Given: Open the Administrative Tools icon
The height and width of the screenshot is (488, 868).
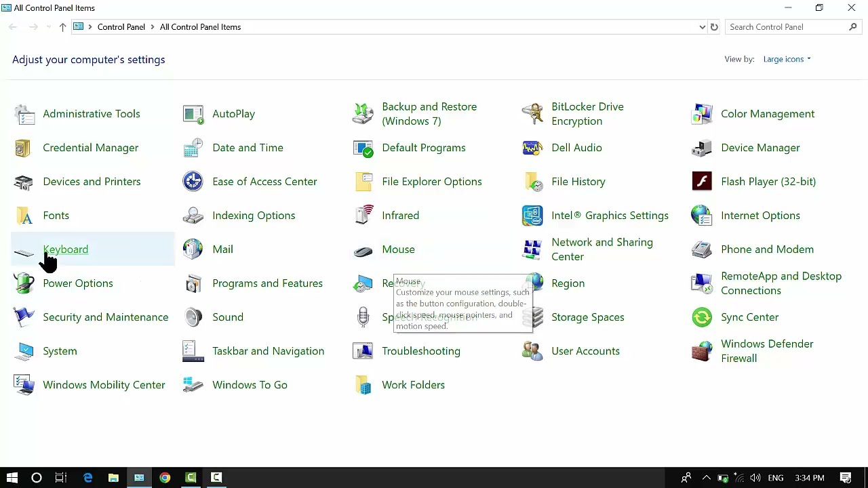Looking at the screenshot, I should tap(24, 114).
